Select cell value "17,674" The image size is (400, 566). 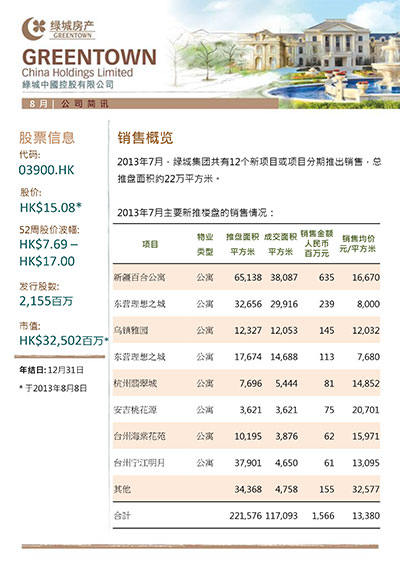click(x=248, y=357)
